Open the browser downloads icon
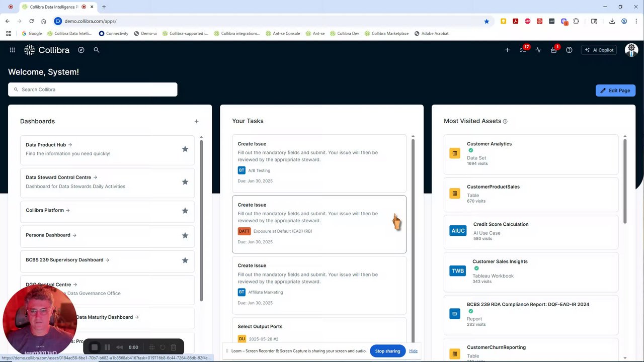This screenshot has height=362, width=644. (x=612, y=21)
